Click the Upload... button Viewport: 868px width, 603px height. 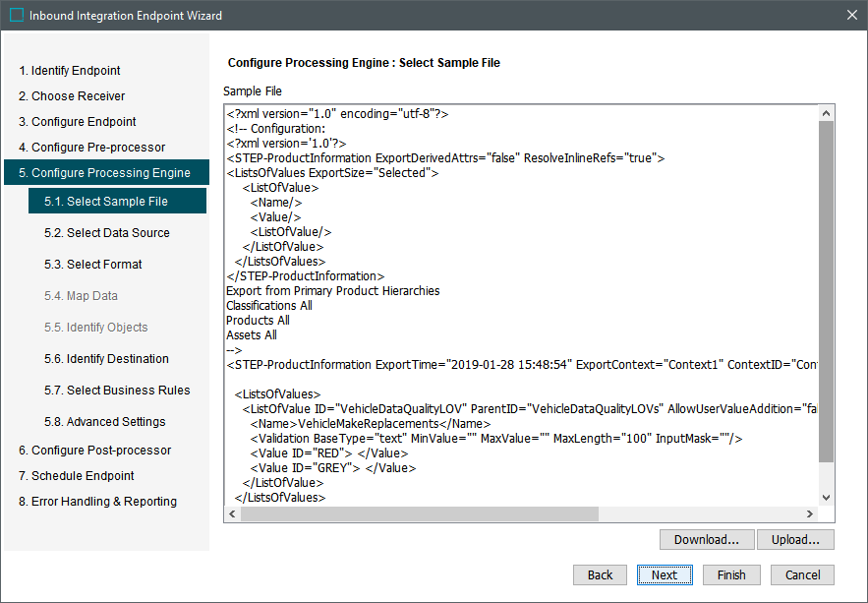click(x=795, y=539)
